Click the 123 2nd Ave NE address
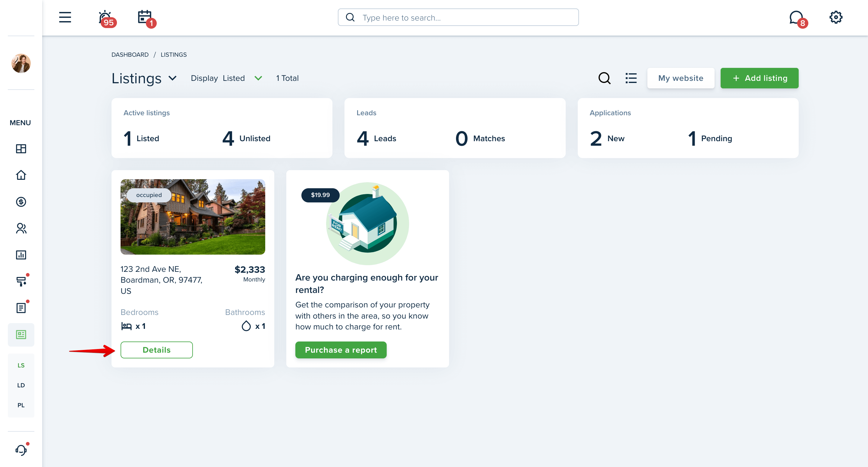 [x=162, y=280]
